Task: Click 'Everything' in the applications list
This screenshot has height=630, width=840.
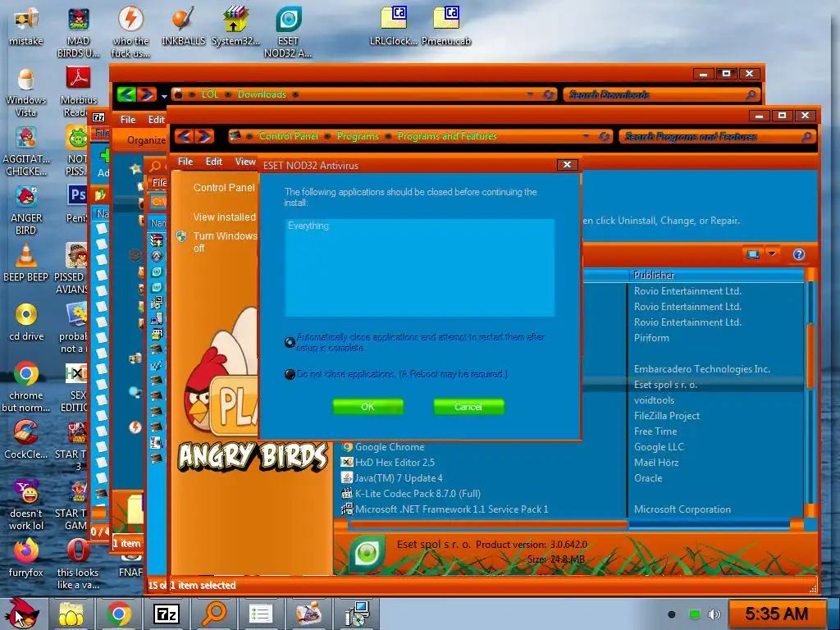Action: coord(308,226)
